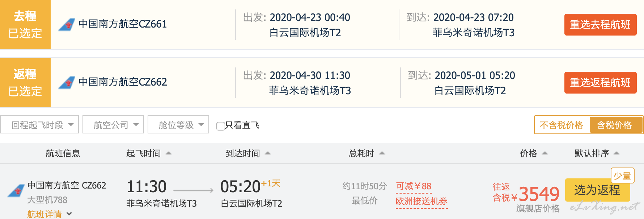Click China Southern logo beside CZ661
Viewport: 644px width, 219px height.
pos(67,24)
